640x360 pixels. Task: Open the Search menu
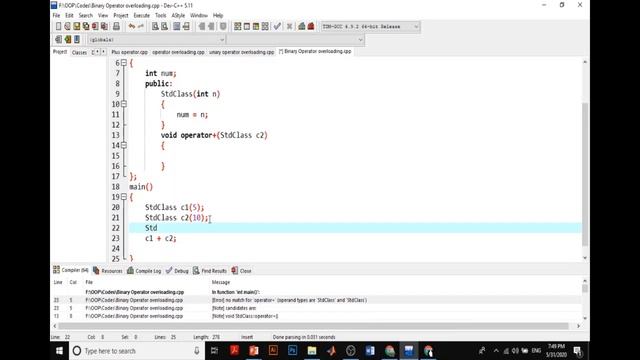click(85, 16)
